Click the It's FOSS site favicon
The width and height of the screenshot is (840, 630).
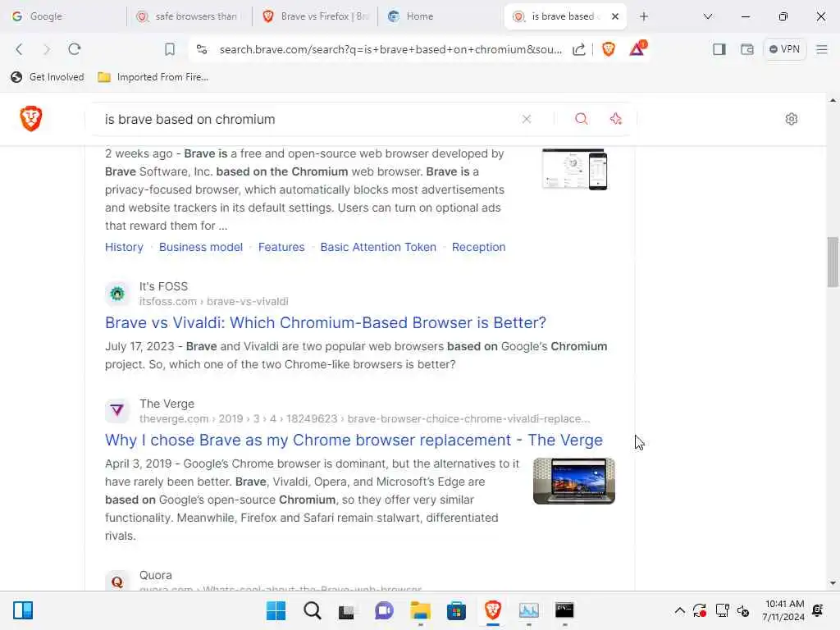point(117,294)
